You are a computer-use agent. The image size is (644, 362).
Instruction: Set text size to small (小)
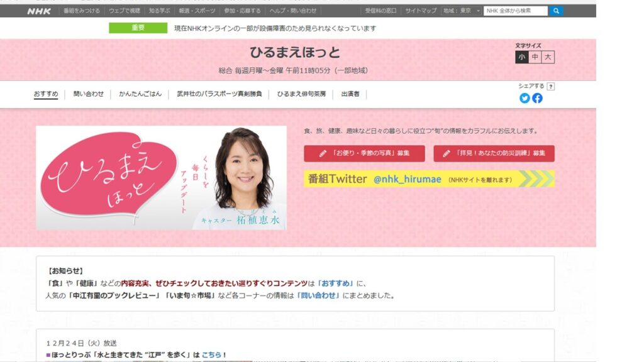click(x=521, y=57)
